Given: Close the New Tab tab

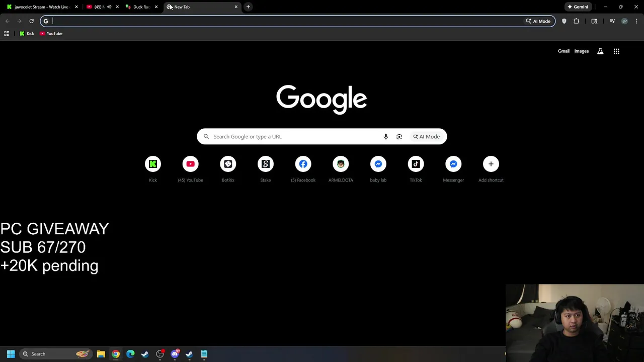Looking at the screenshot, I should click(x=236, y=7).
